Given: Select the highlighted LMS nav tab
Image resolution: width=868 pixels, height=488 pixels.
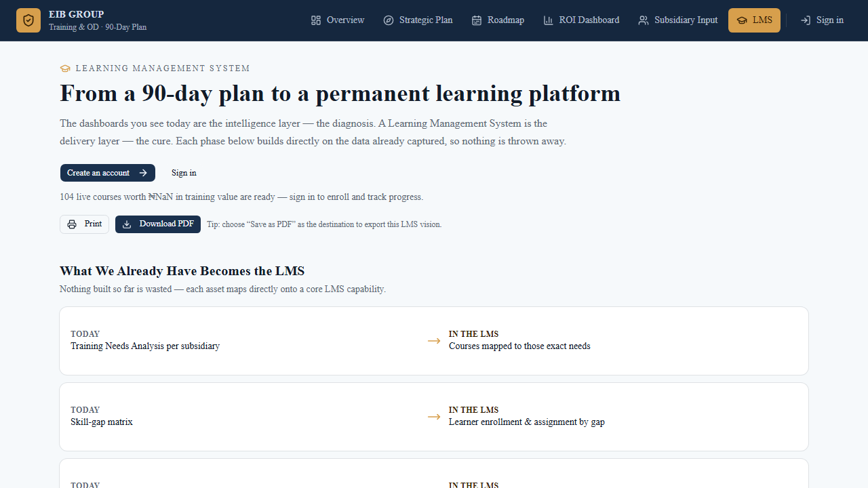Looking at the screenshot, I should point(754,20).
